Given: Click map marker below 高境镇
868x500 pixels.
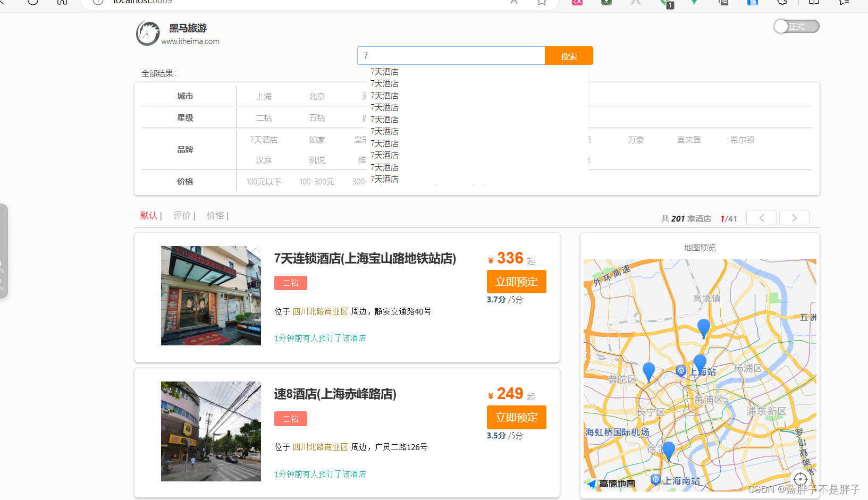Looking at the screenshot, I should pos(704,328).
